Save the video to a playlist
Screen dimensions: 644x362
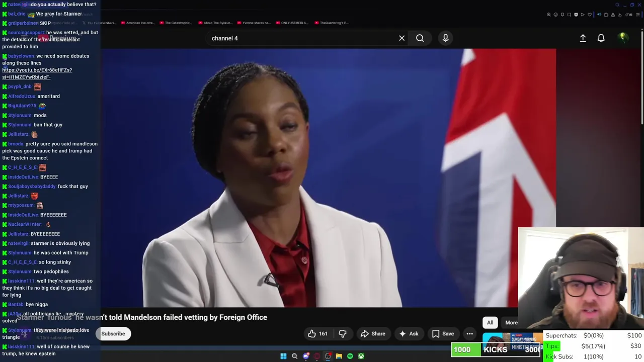[443, 334]
